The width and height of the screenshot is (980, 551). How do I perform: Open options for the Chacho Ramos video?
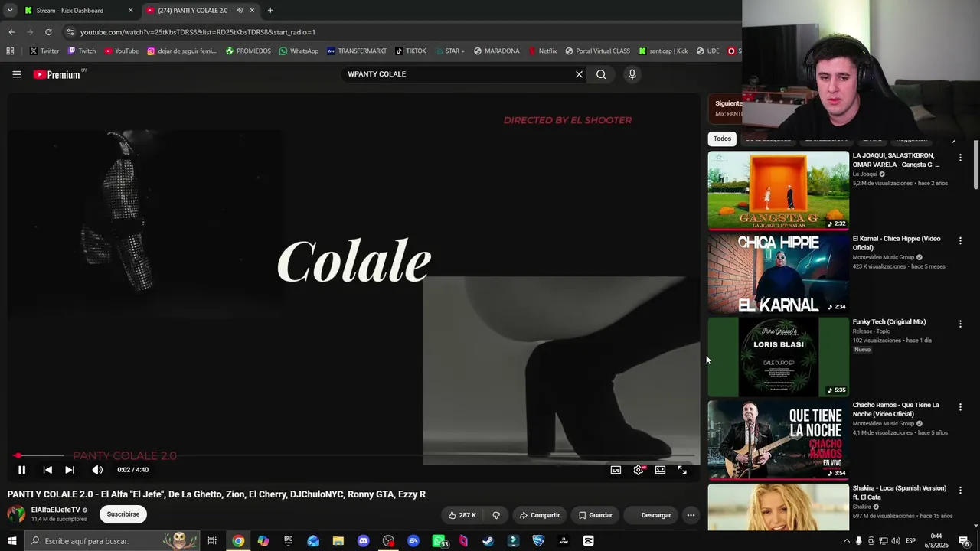(x=960, y=407)
